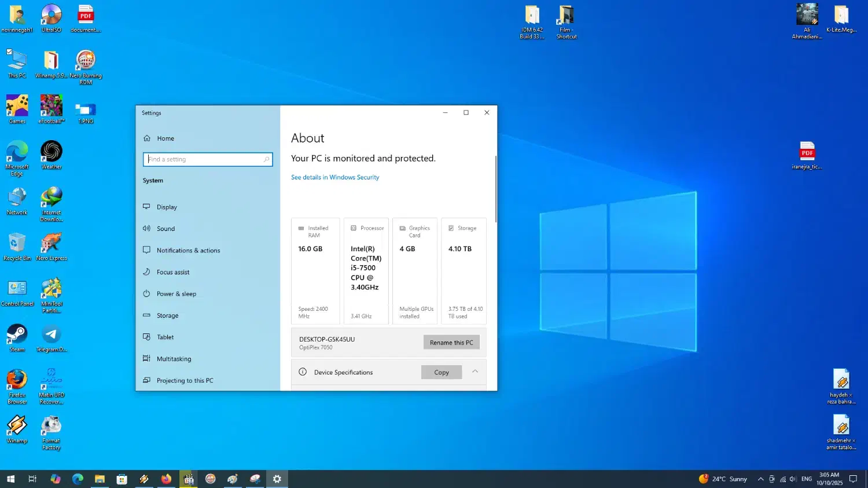Open Multitasking settings page
This screenshot has width=868, height=488.
pyautogui.click(x=174, y=359)
